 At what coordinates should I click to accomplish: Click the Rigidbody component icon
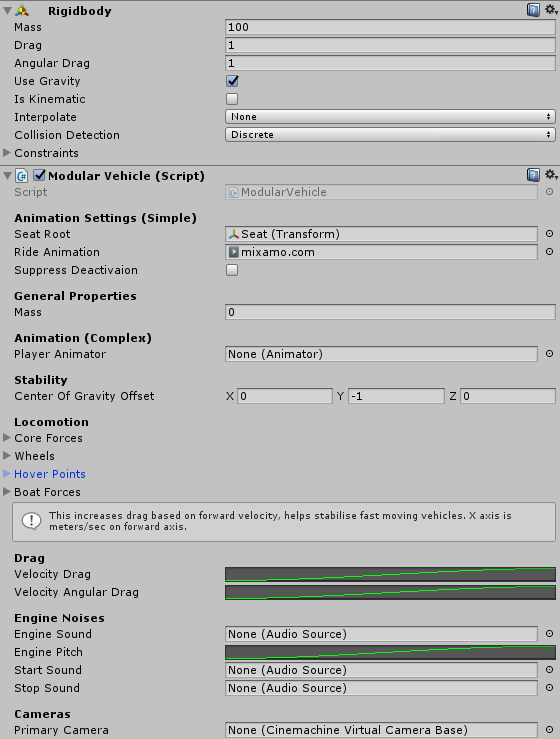22,10
